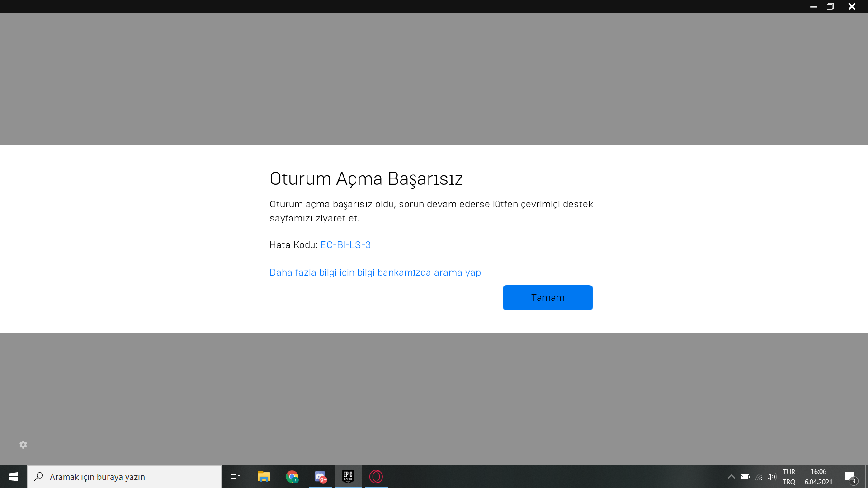Launch Google Chrome from the taskbar

coord(292,477)
